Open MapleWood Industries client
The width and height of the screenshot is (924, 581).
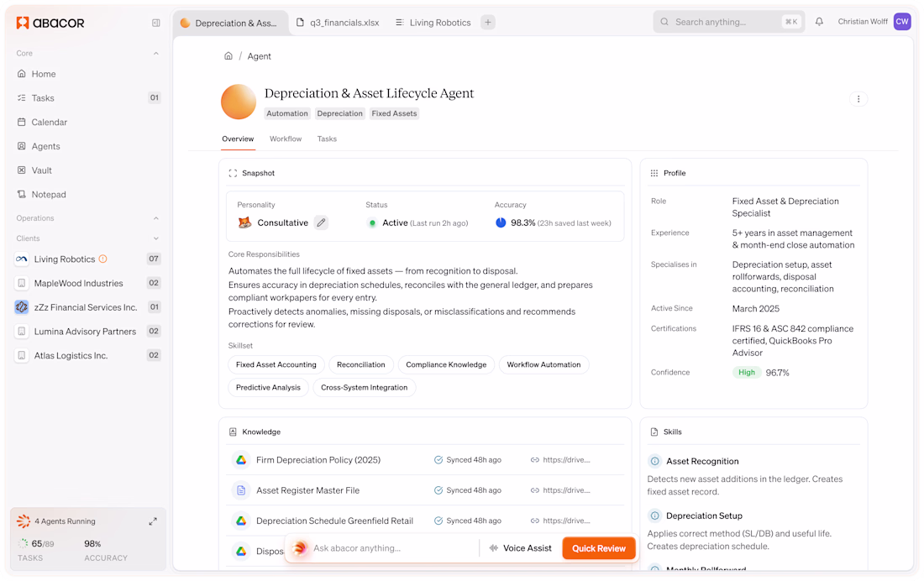pos(88,283)
